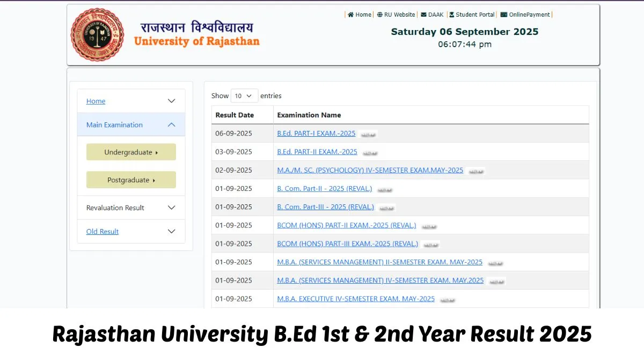This screenshot has width=644, height=362.
Task: Expand the Old Result chevron
Action: [x=171, y=231]
